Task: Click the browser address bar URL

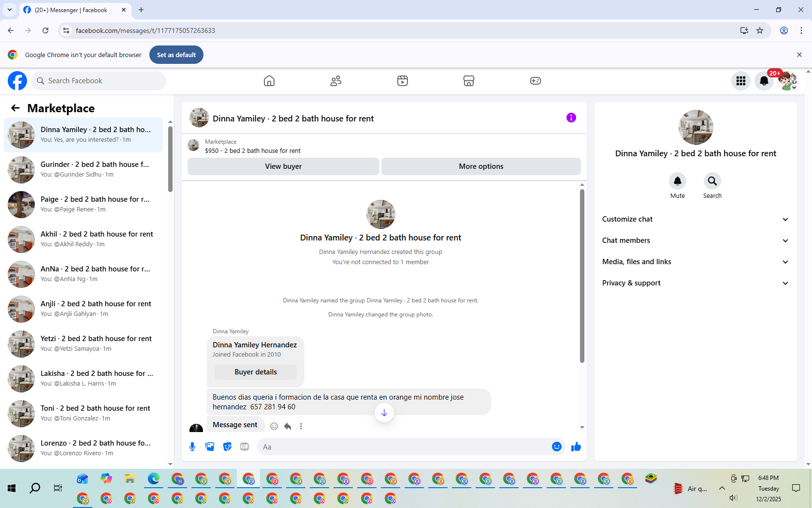Action: click(145, 30)
